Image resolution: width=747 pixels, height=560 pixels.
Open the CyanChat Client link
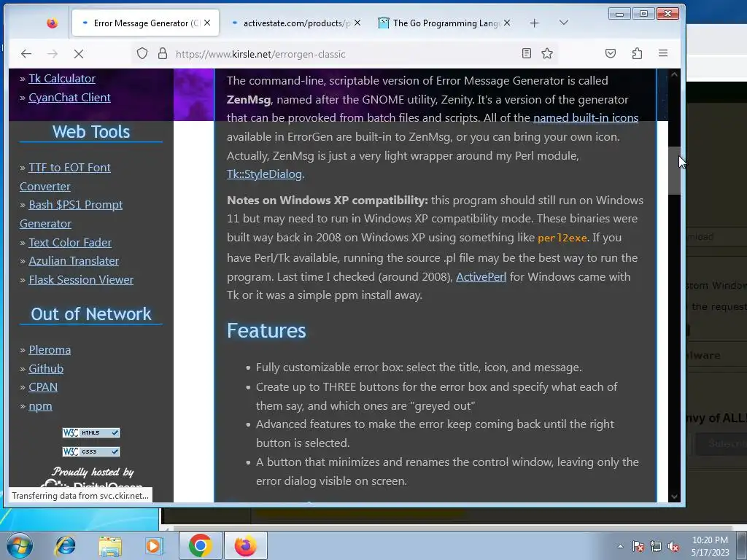tap(69, 97)
